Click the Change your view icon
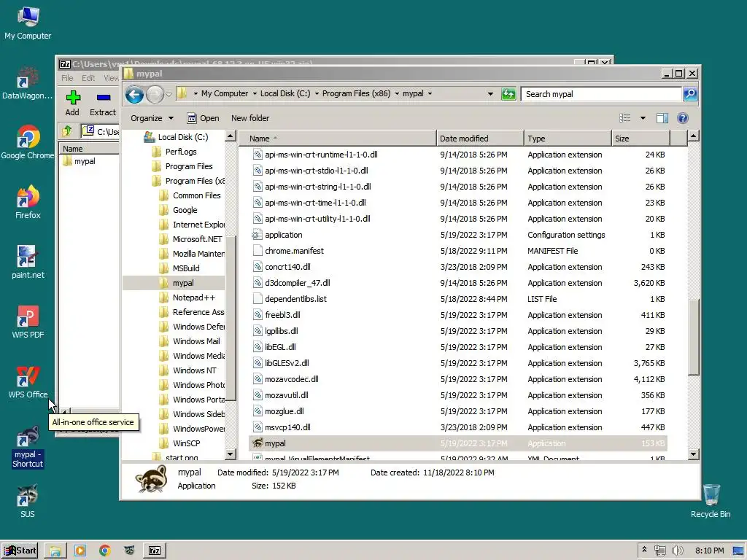This screenshot has height=560, width=747. coord(624,118)
